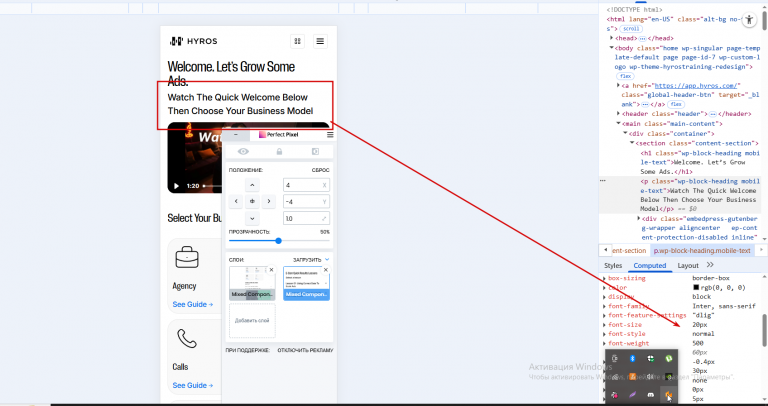Screen dimensions: 768x406
Task: Expand the embedpress-gutenberg-wrapper div node
Action: coord(639,218)
